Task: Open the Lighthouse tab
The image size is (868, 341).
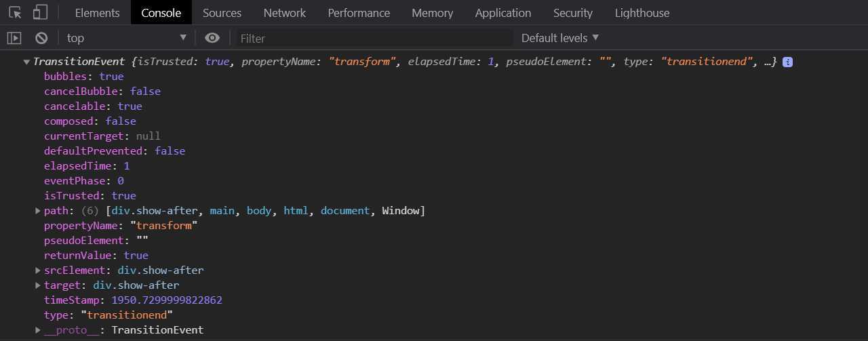Action: point(642,12)
